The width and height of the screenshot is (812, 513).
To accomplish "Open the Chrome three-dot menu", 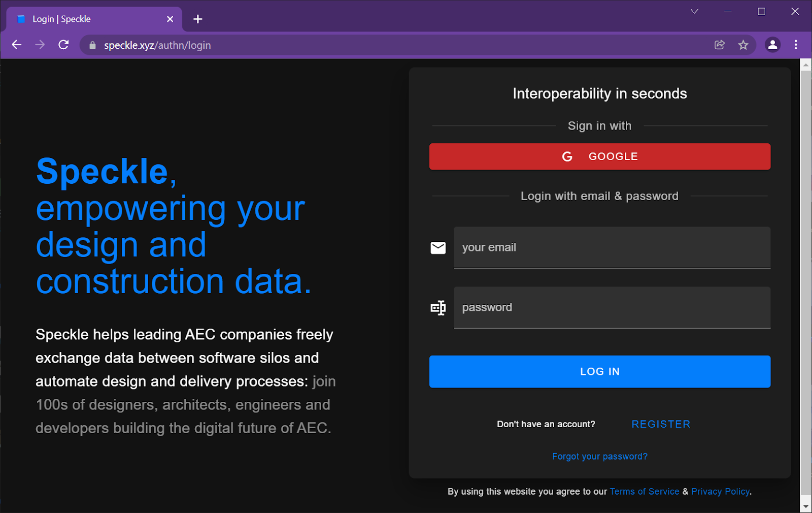I will 796,45.
